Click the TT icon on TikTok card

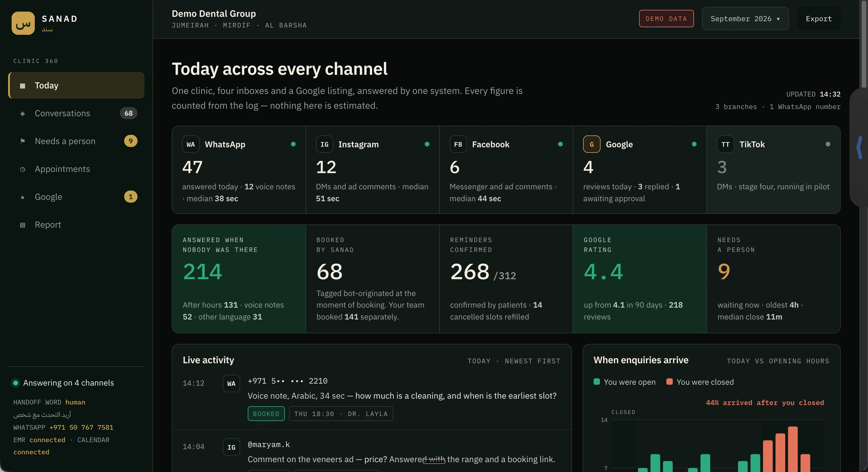click(x=725, y=144)
